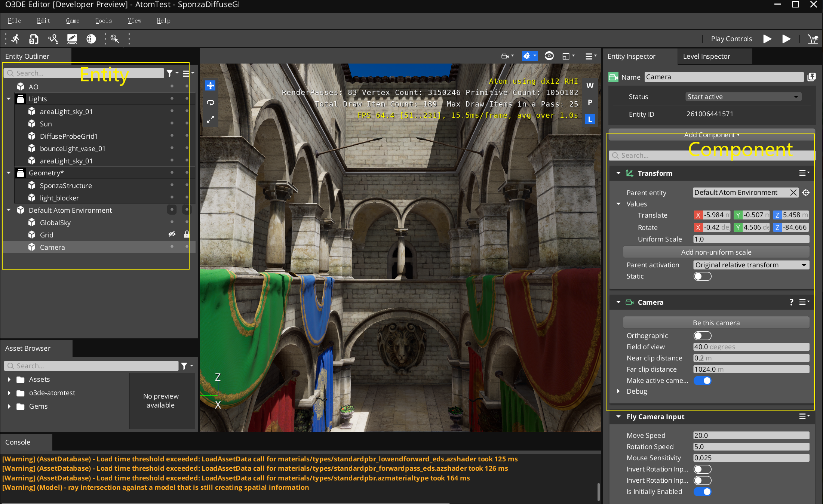Click the Field of view input field
This screenshot has width=823, height=504.
pyautogui.click(x=751, y=347)
